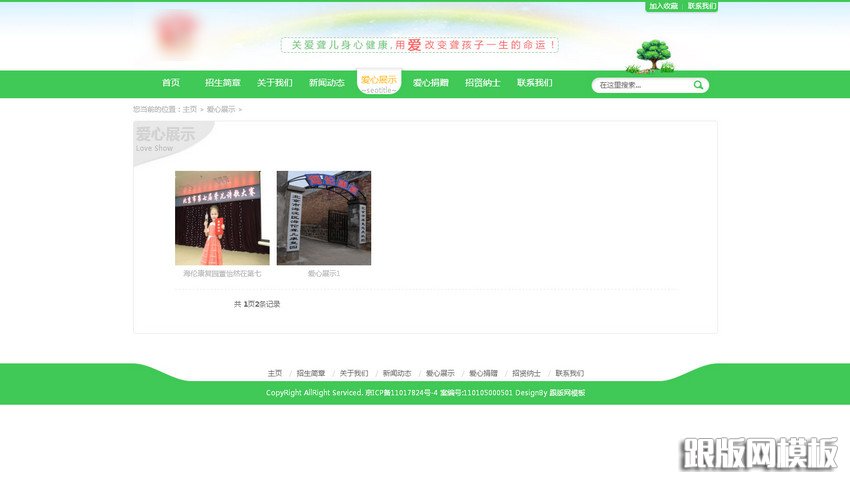Focus the 在这里搜索 search field

643,85
